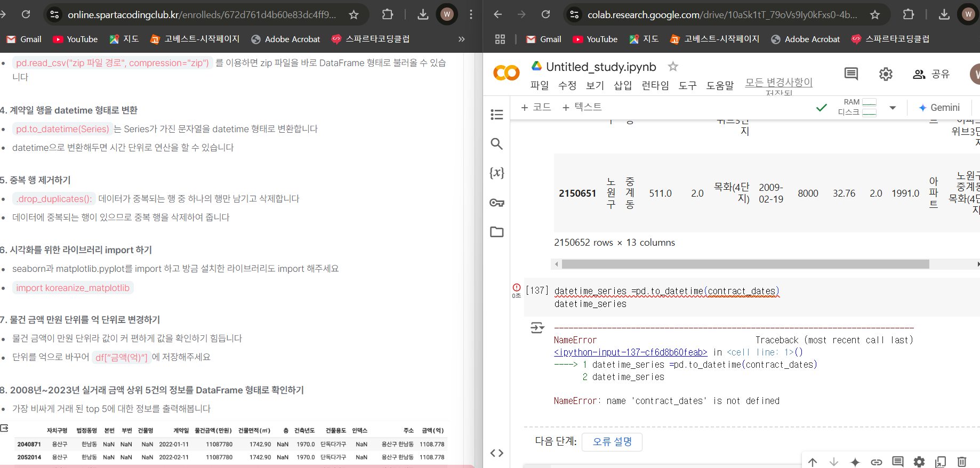Open the 보기 menu

click(595, 85)
